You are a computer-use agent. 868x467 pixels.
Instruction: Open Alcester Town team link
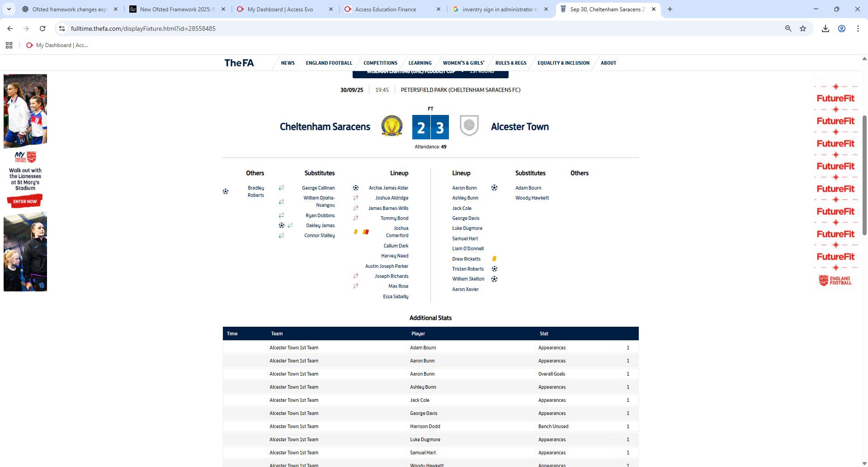pos(520,127)
